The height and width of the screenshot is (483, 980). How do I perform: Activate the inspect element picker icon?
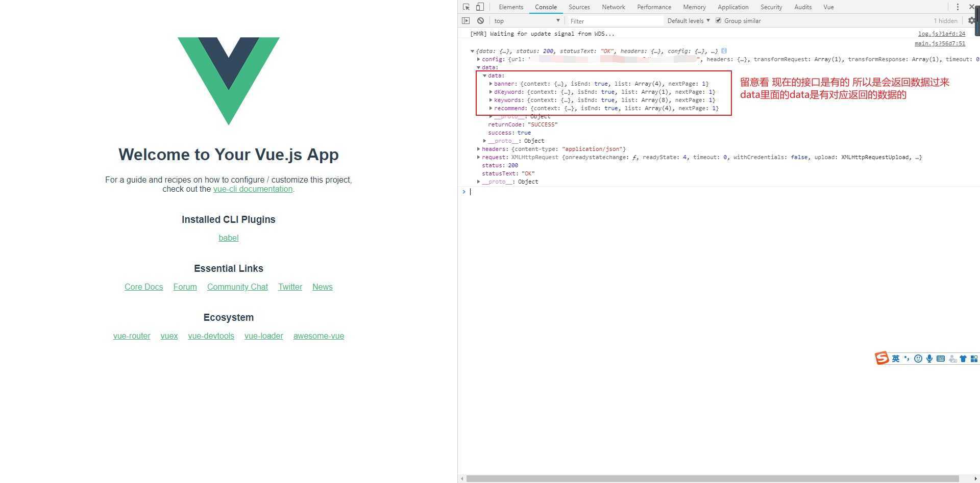(466, 7)
